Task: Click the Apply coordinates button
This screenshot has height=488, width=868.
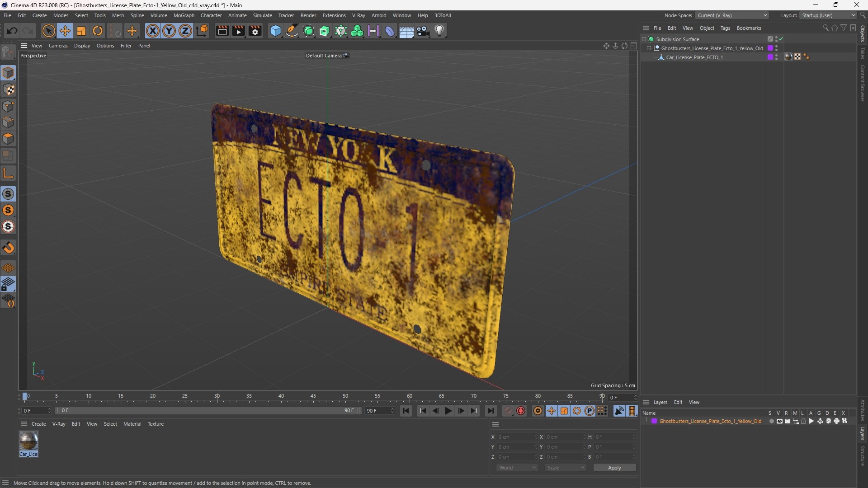Action: click(x=614, y=468)
